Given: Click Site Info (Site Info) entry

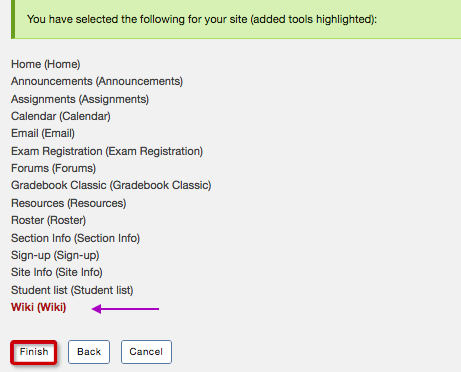Looking at the screenshot, I should point(57,272).
